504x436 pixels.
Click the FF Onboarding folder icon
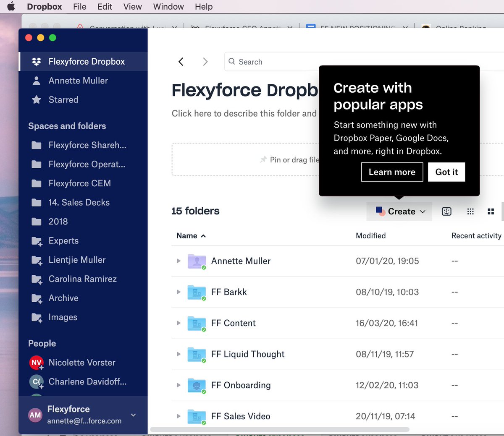pyautogui.click(x=197, y=386)
